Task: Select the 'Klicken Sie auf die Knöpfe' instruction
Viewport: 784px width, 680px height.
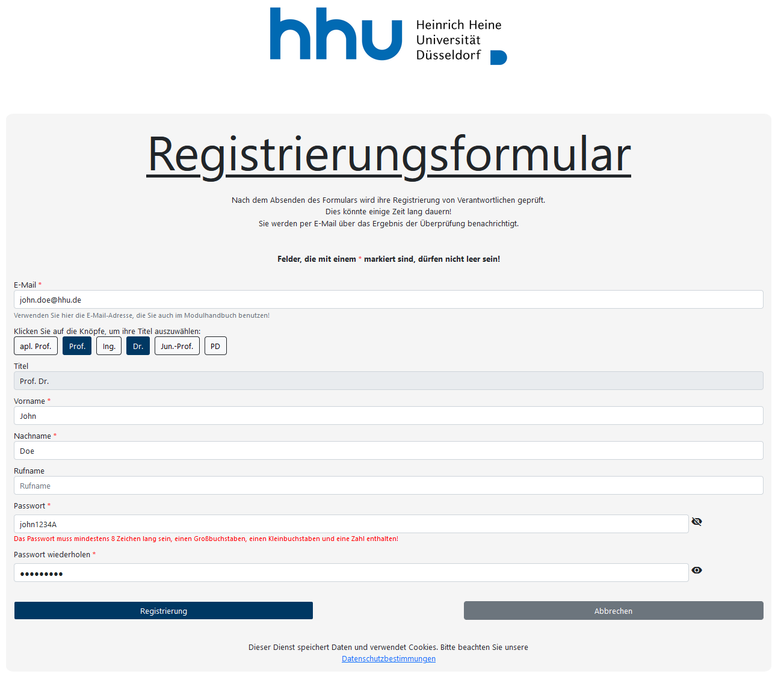Action: pyautogui.click(x=107, y=331)
